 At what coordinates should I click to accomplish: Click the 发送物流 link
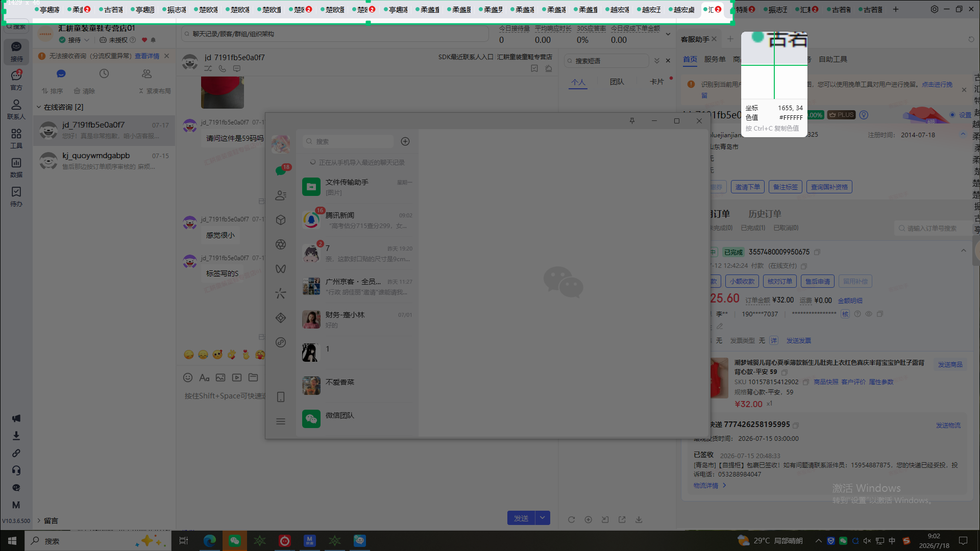[948, 425]
